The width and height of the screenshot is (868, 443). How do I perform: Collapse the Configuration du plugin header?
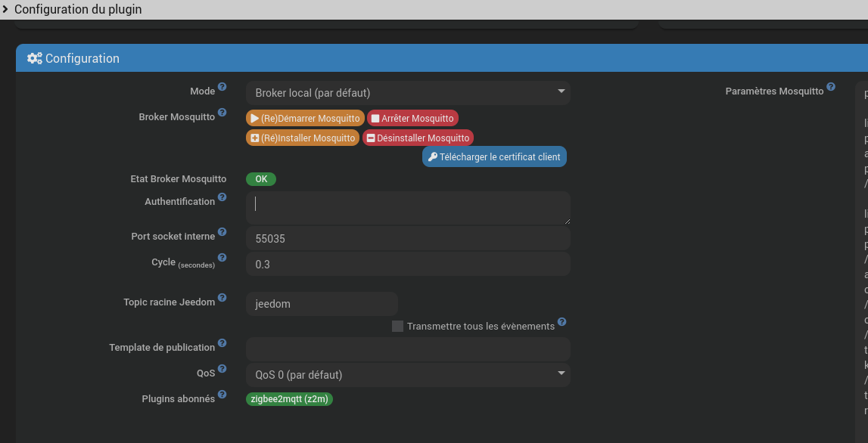(x=5, y=10)
